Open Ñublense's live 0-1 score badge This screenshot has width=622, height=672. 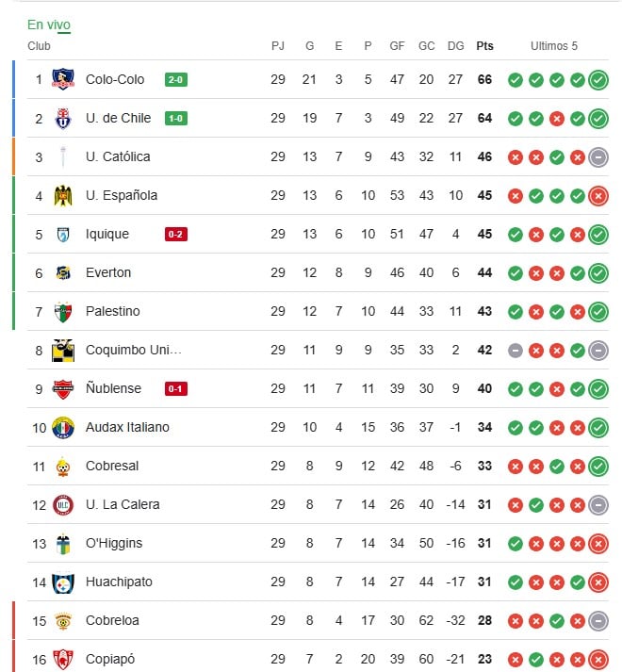(175, 388)
